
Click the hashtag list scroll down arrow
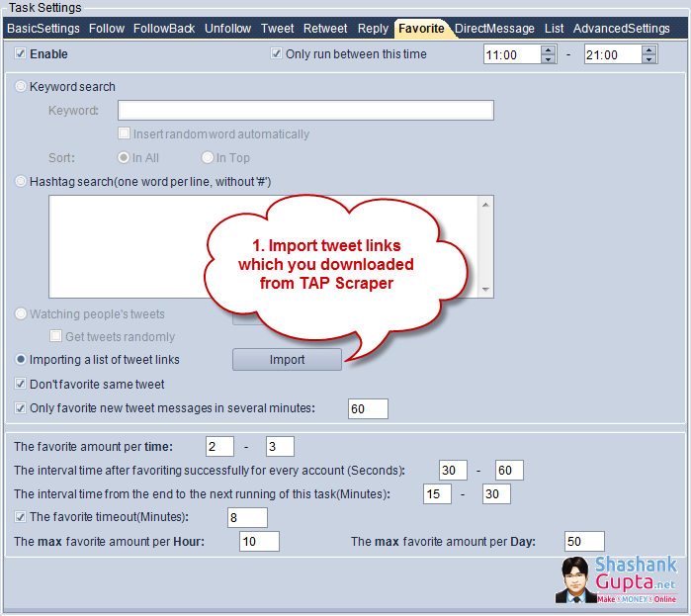(485, 290)
